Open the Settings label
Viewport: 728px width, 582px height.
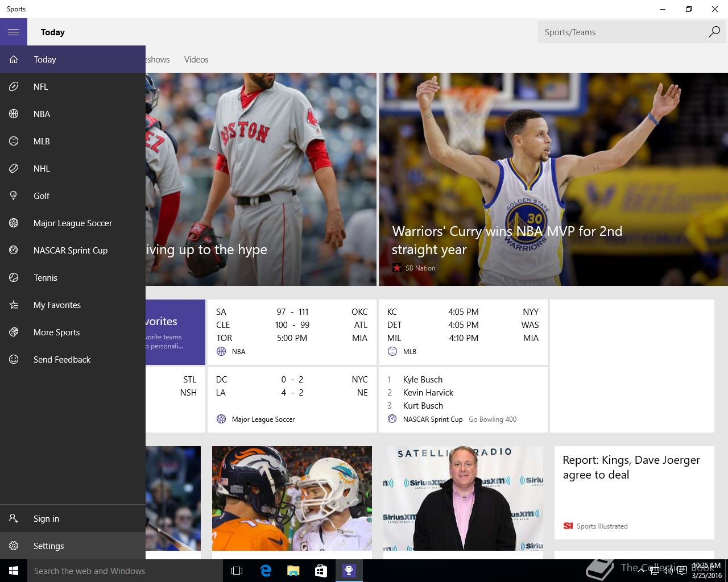point(48,546)
